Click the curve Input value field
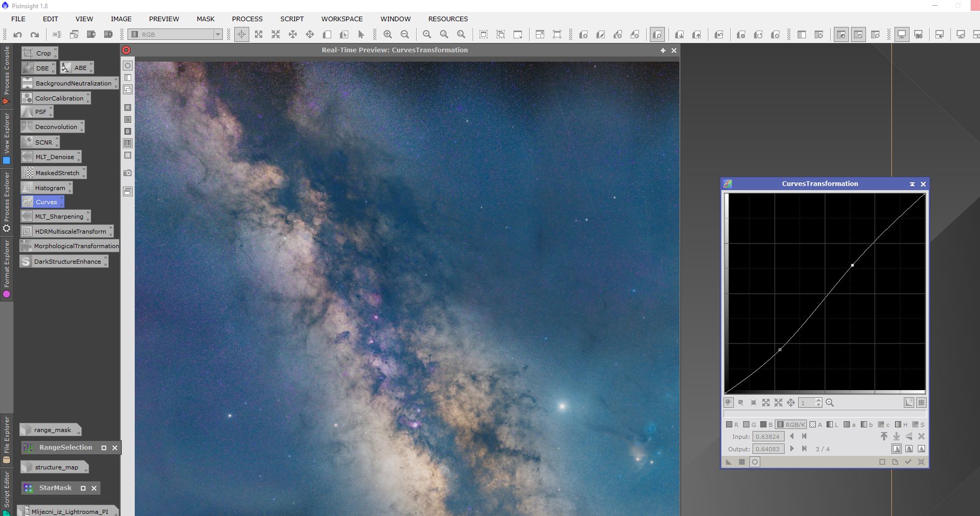The width and height of the screenshot is (980, 516). coord(768,437)
